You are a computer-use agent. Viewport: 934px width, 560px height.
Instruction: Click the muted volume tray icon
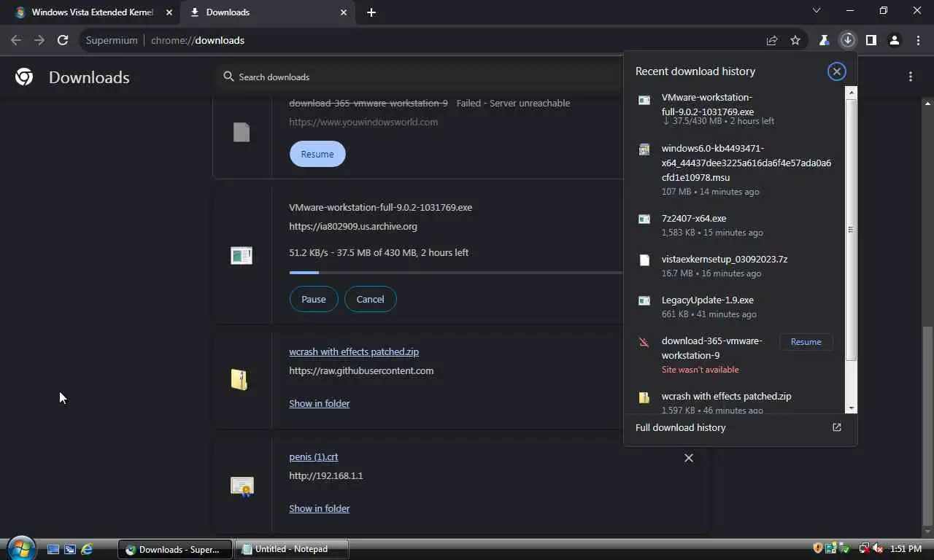(876, 548)
